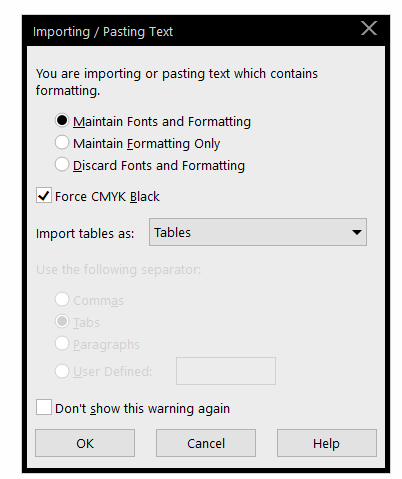Open the Import tables as combo box
Viewport: 402px width, 479px height.
tap(258, 232)
